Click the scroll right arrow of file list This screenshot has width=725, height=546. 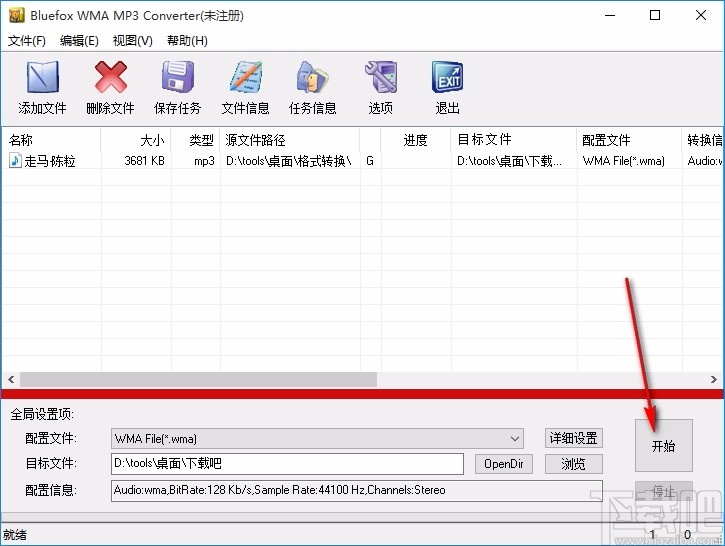tap(713, 380)
